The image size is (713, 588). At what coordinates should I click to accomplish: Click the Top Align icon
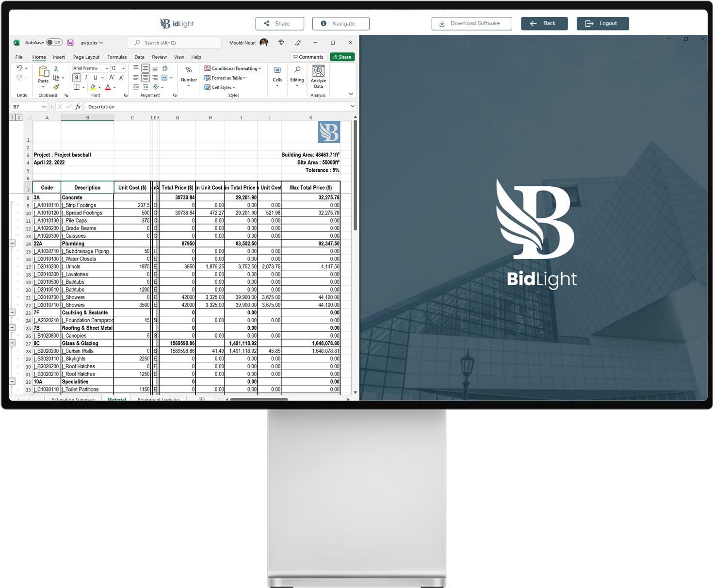(x=136, y=68)
